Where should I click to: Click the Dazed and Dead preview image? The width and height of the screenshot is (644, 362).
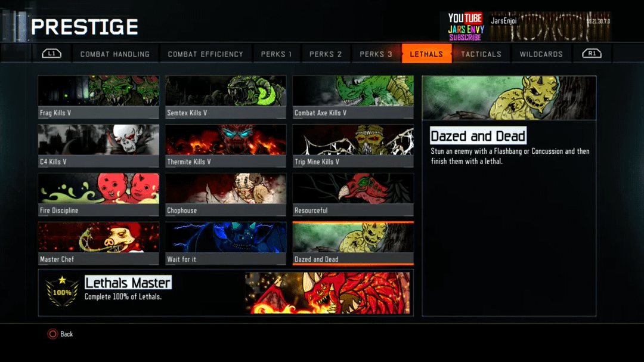[x=509, y=98]
